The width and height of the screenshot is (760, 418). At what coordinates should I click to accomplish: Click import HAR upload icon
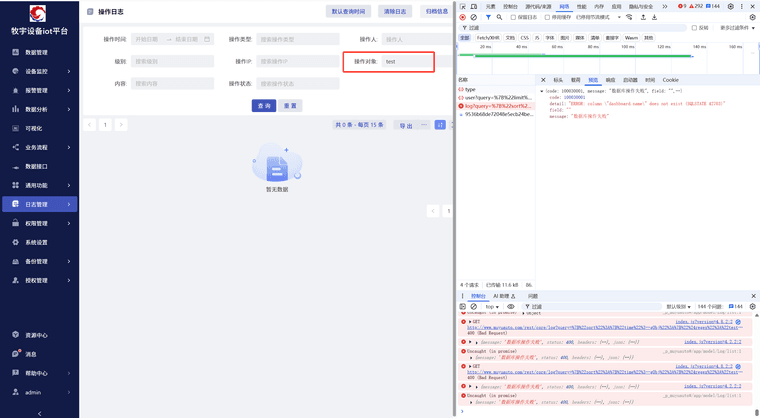point(643,17)
